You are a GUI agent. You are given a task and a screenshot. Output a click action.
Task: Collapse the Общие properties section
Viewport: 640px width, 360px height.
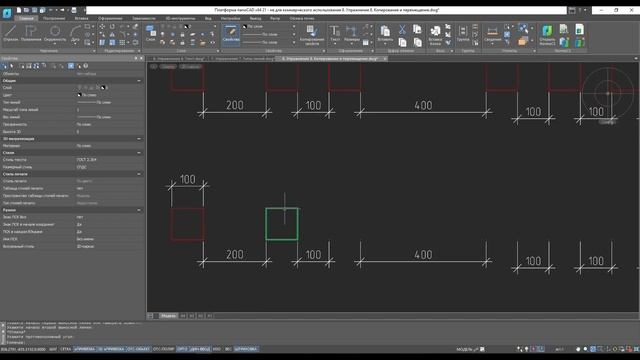(x=139, y=81)
